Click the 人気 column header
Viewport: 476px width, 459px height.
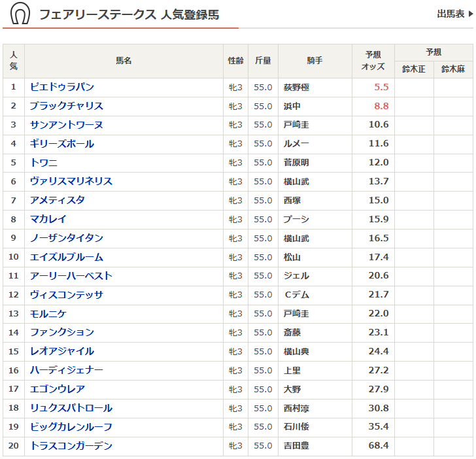[14, 61]
